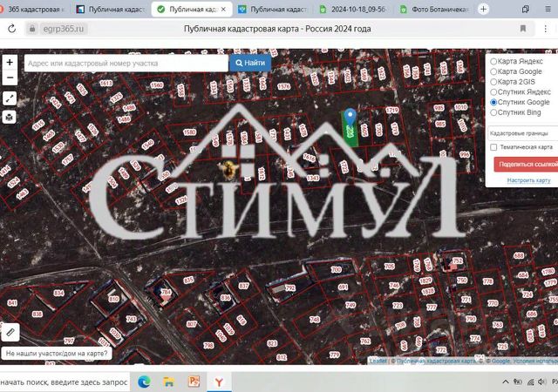Select parcel labeled 748
The width and height of the screenshot is (558, 392).
pyautogui.click(x=315, y=320)
